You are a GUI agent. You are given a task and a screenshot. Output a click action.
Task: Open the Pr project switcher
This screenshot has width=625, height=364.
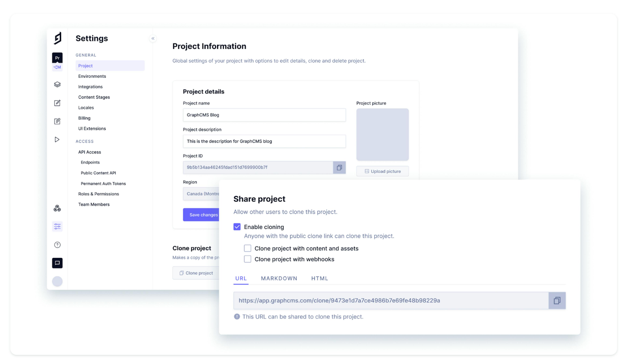[57, 58]
